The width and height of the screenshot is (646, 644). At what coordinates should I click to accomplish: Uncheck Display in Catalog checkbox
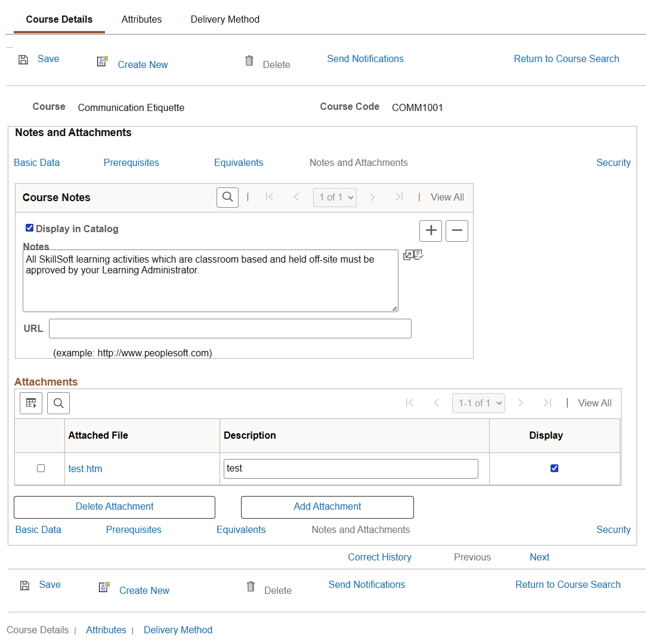[x=29, y=228]
